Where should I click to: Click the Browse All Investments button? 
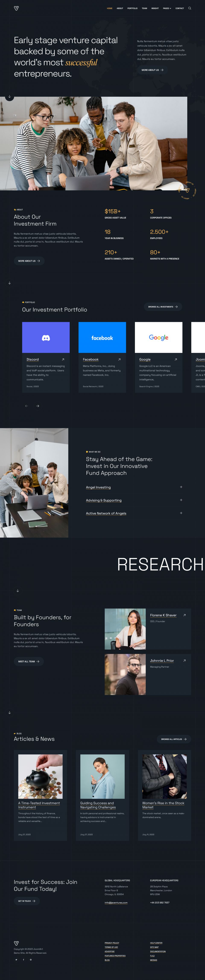point(163,307)
